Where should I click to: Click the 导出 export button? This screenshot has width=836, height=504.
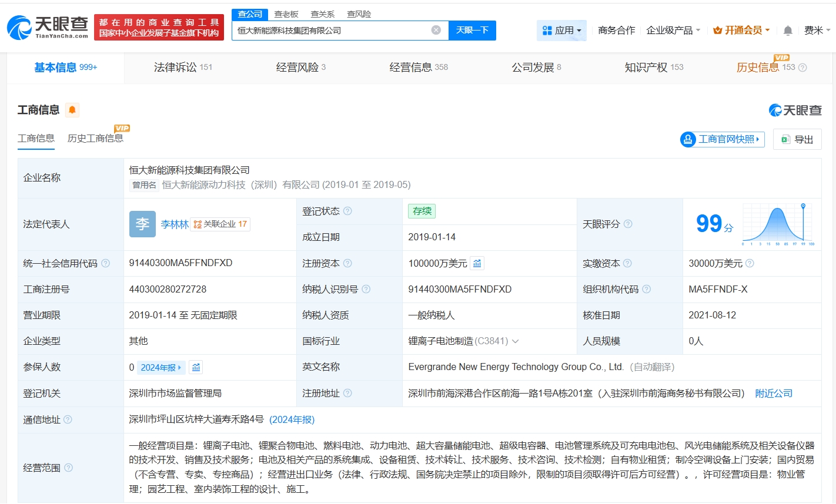click(x=797, y=139)
